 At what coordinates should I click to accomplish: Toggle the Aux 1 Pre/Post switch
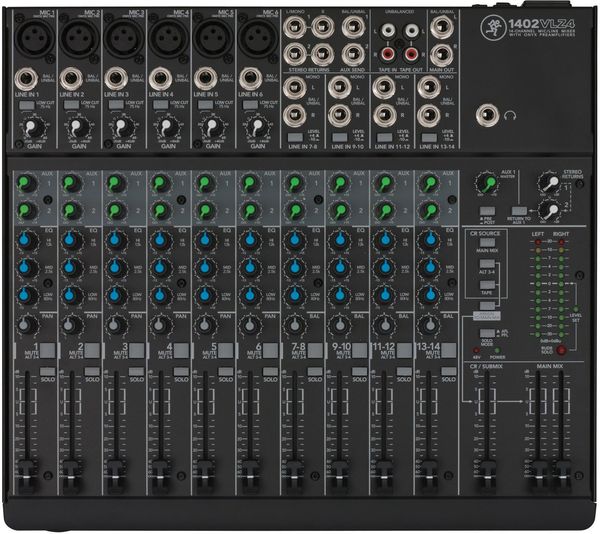(487, 211)
